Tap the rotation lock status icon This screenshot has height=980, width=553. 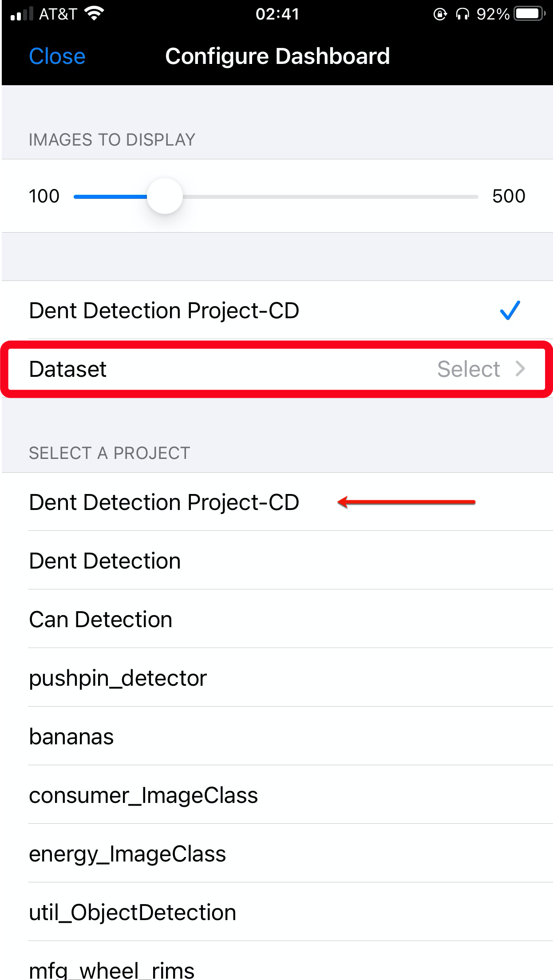[440, 14]
